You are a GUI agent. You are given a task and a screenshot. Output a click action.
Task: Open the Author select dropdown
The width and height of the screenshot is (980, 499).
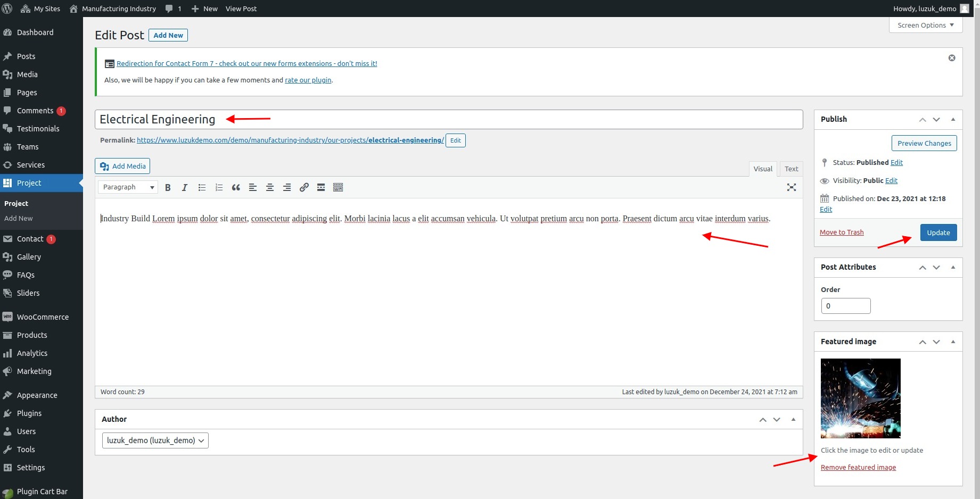(x=155, y=440)
